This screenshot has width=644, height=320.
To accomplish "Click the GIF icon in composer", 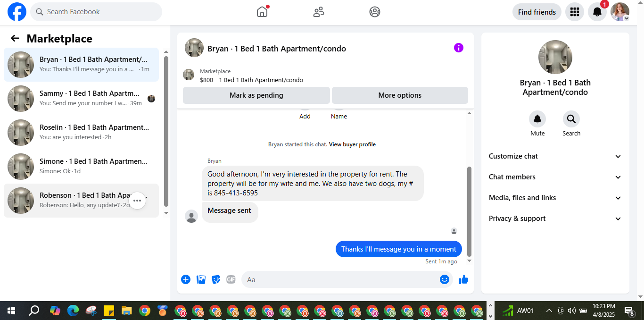I will 231,279.
